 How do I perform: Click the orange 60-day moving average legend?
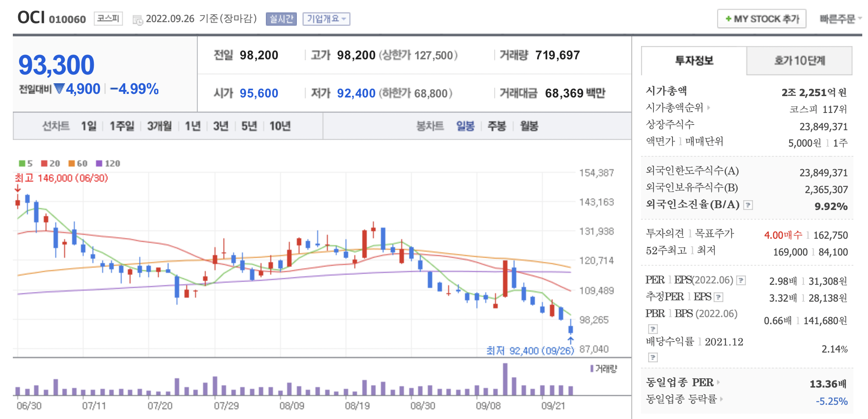point(78,163)
